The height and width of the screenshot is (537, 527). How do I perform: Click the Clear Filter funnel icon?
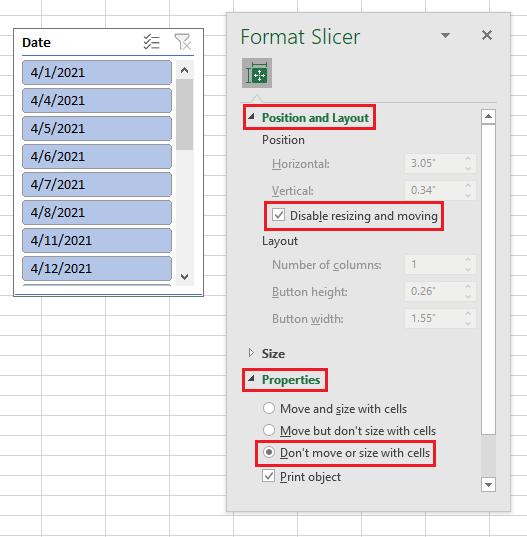(182, 42)
